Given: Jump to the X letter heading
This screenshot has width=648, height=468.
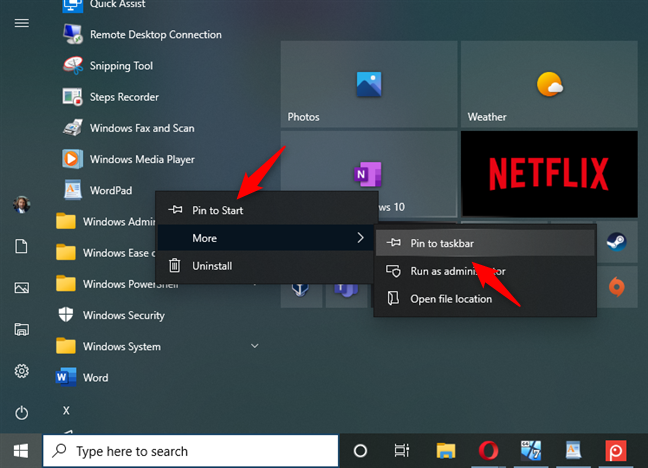Looking at the screenshot, I should [x=66, y=410].
